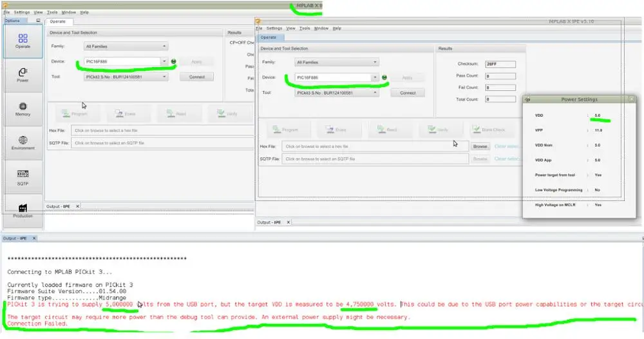Close the Power Settings popup
Viewport: 644px width, 339px height.
[x=632, y=99]
